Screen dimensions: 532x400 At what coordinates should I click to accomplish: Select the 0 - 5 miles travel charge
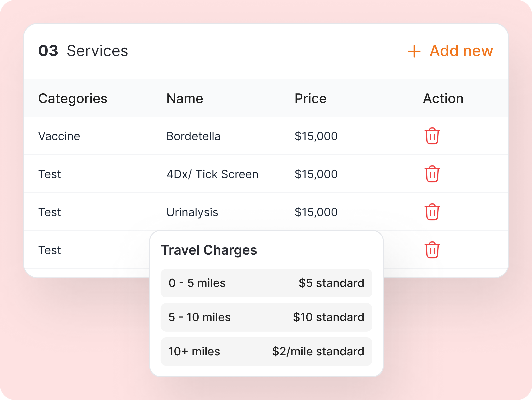(266, 283)
